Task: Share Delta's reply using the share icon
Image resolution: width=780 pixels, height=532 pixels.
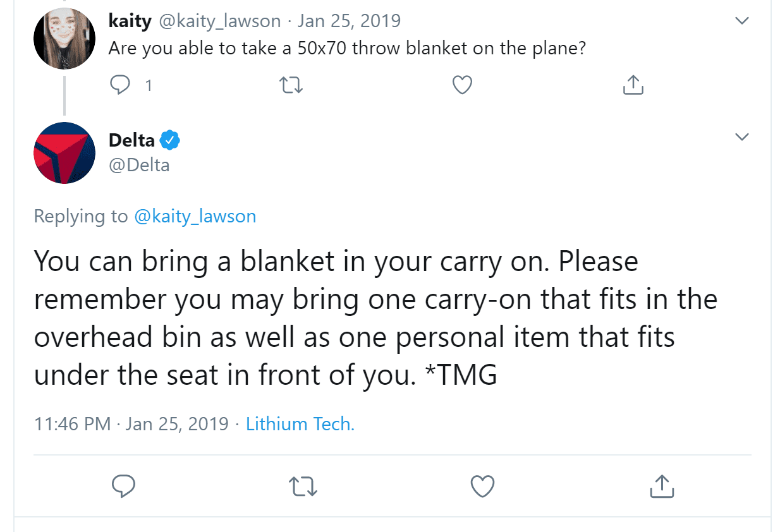Action: point(662,486)
